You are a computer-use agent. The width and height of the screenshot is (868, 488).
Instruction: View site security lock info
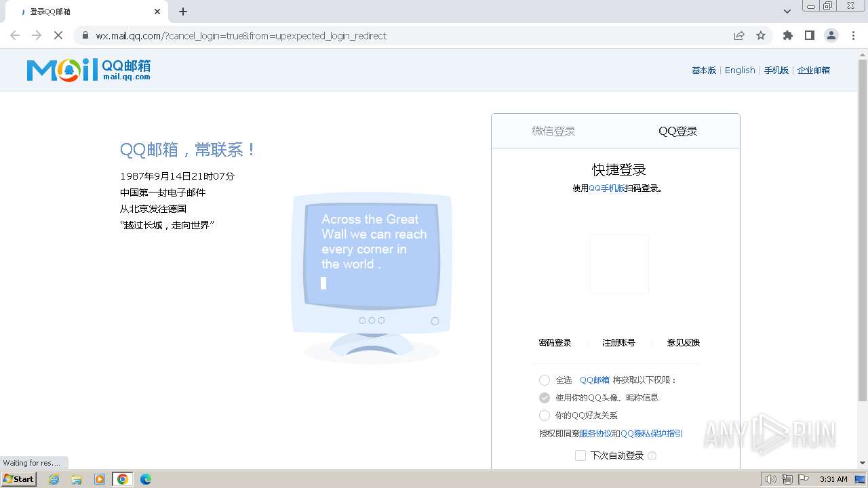tap(85, 35)
